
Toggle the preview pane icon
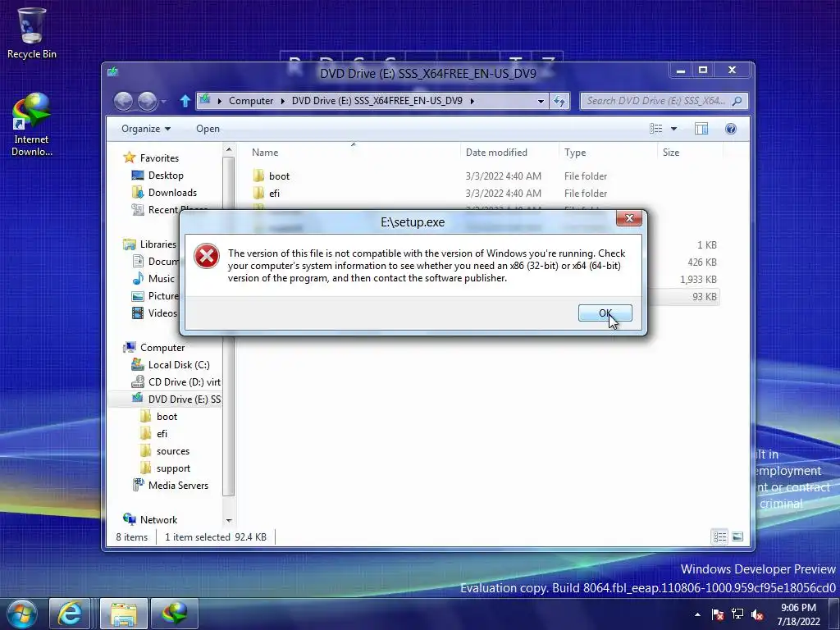point(701,129)
